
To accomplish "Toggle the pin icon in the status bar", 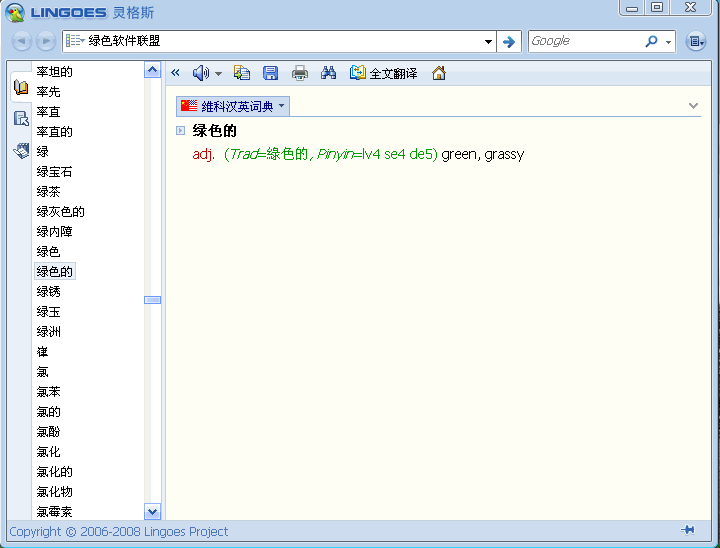I will 688,530.
